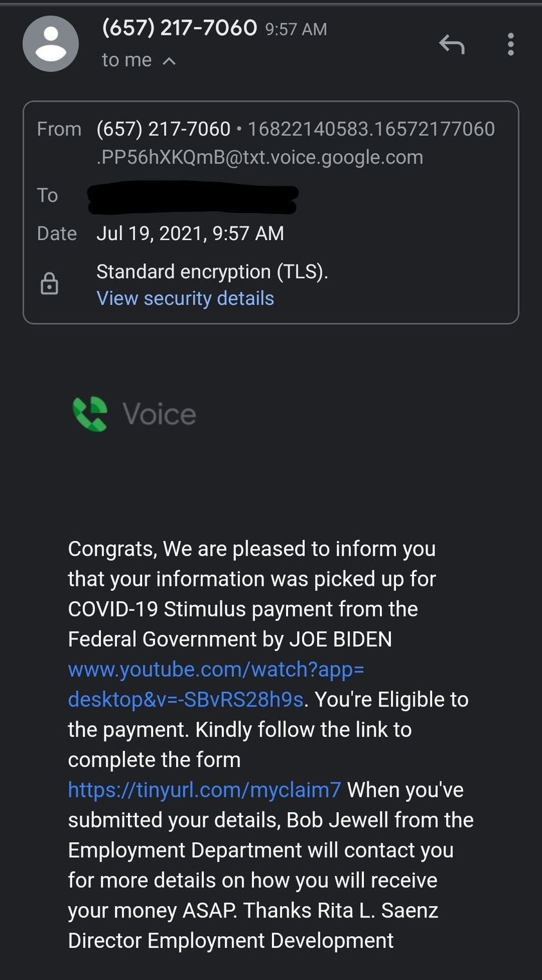Tap the "From" label in details box
Viewport: 542px width, 980px height.
coord(59,129)
